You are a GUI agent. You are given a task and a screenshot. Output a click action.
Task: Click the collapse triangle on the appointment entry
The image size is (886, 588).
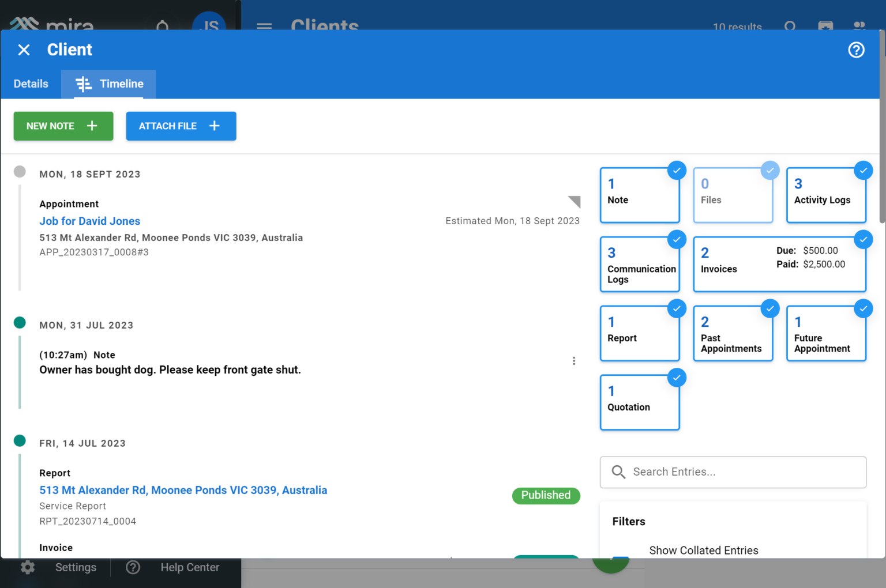click(x=575, y=202)
